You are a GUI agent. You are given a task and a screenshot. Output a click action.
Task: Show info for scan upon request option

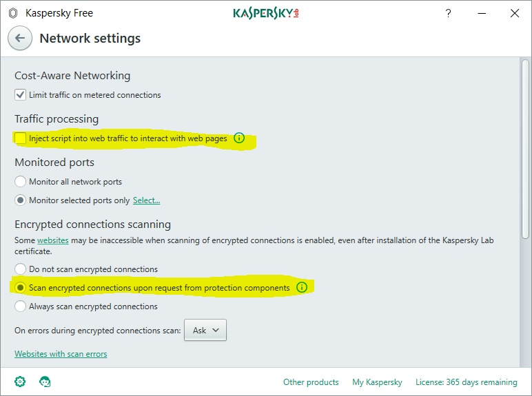click(x=302, y=287)
